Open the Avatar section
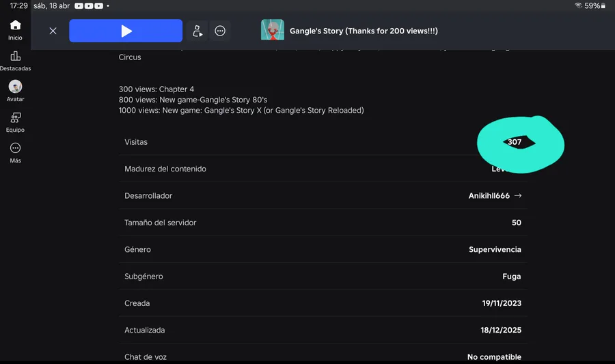615x364 pixels. point(15,91)
